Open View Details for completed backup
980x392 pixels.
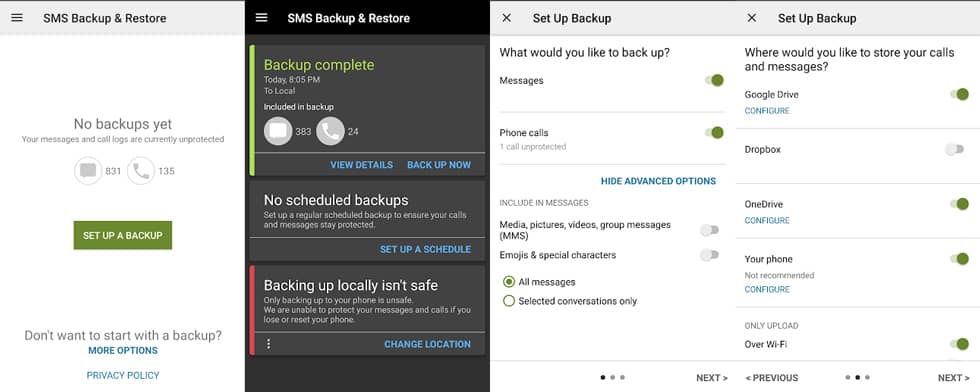coord(361,165)
